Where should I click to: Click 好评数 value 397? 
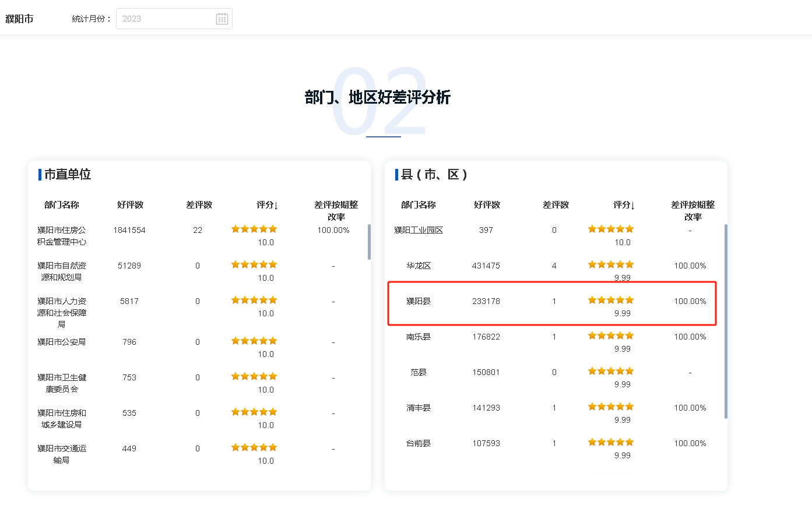pyautogui.click(x=486, y=230)
